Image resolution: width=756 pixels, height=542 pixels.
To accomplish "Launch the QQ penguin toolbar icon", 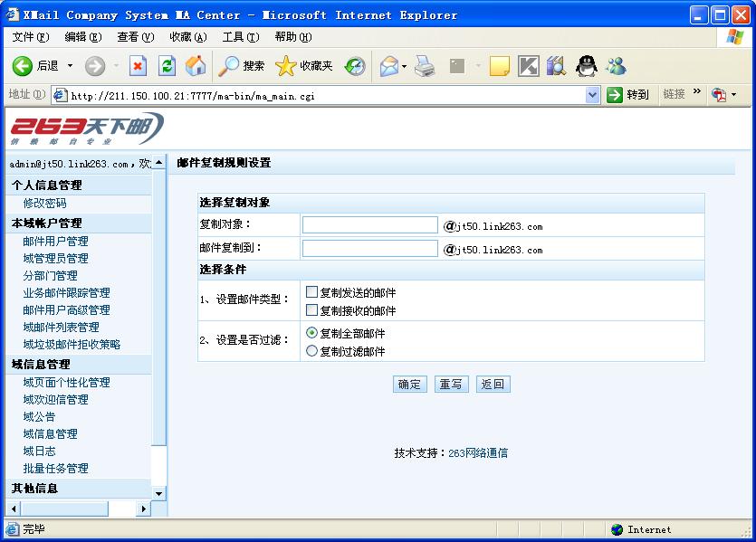I will (587, 66).
